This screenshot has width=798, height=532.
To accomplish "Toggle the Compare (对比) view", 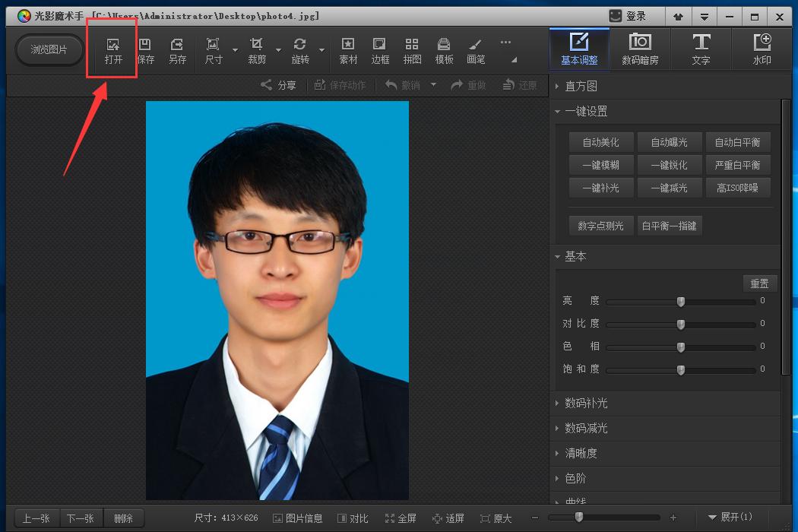I will [x=353, y=518].
